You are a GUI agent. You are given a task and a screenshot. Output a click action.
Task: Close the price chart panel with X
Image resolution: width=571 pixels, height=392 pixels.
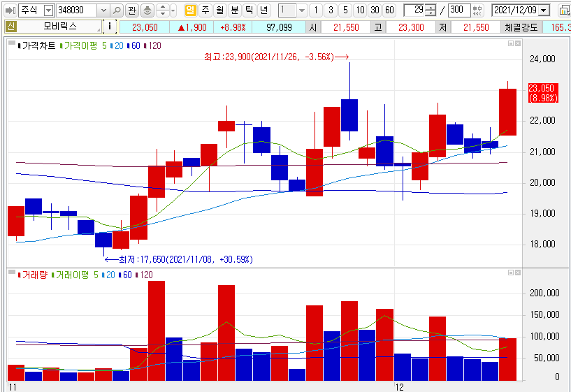pos(518,44)
